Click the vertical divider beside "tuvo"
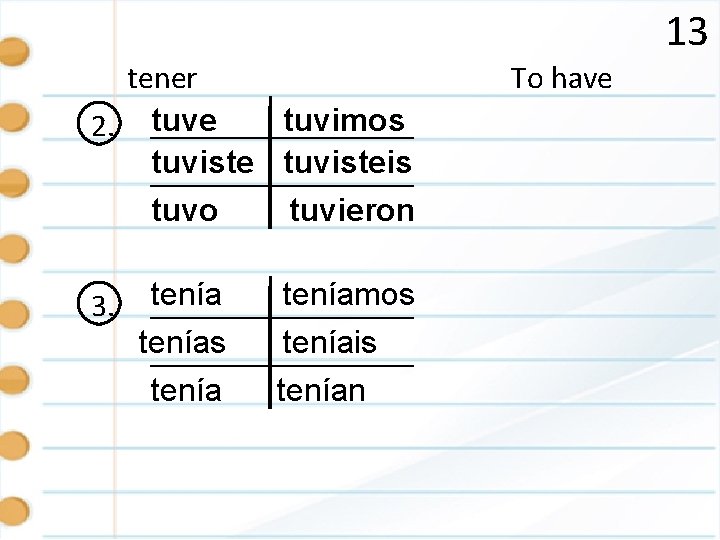 pos(269,210)
